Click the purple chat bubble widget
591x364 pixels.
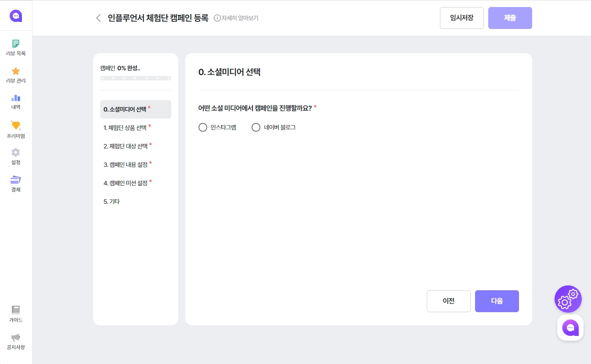point(570,328)
